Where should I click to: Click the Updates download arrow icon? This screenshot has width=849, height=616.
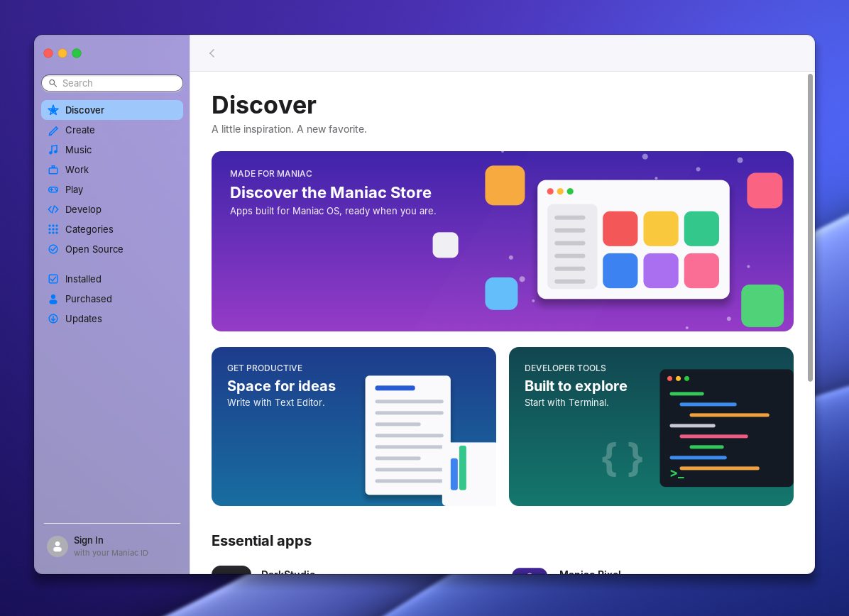pyautogui.click(x=53, y=319)
